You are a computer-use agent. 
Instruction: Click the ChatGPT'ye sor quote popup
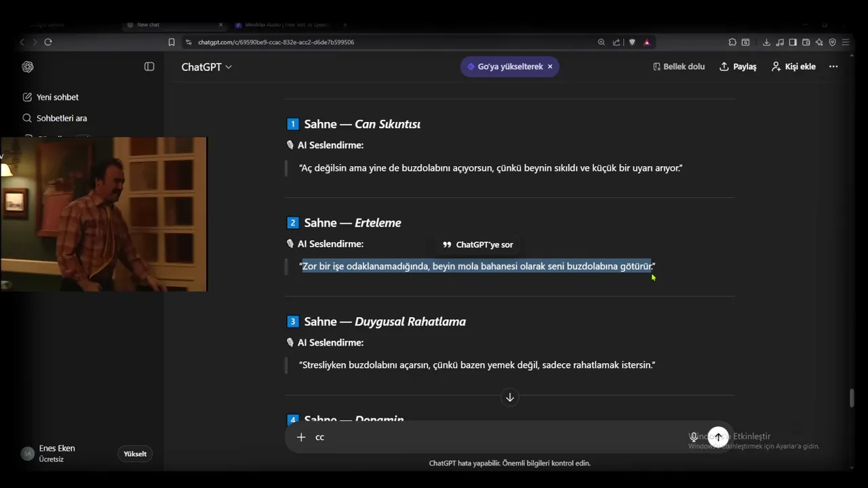(478, 245)
